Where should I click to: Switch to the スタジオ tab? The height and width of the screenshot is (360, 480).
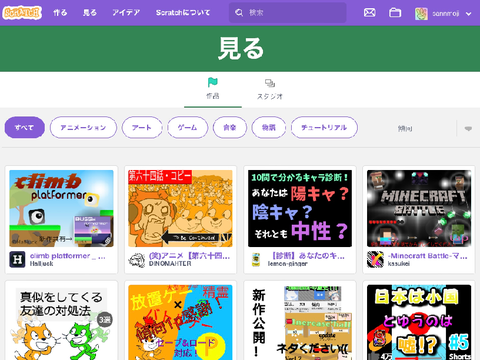coord(270,89)
